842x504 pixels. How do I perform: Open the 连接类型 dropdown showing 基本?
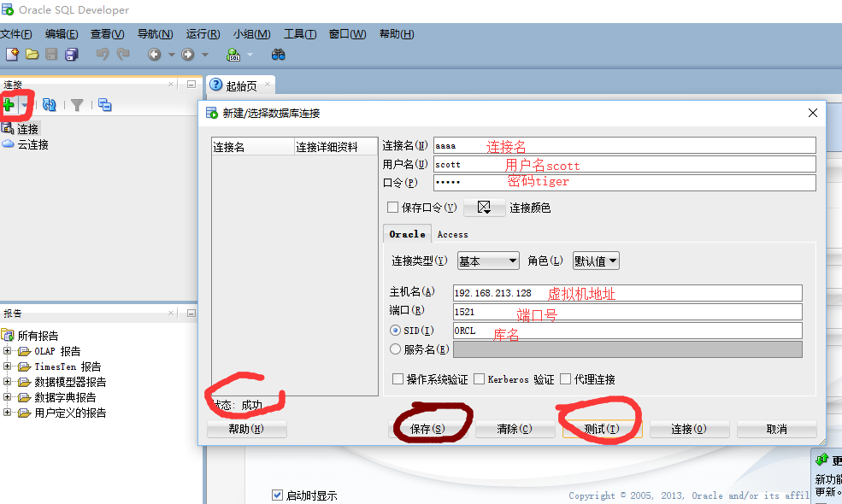488,261
